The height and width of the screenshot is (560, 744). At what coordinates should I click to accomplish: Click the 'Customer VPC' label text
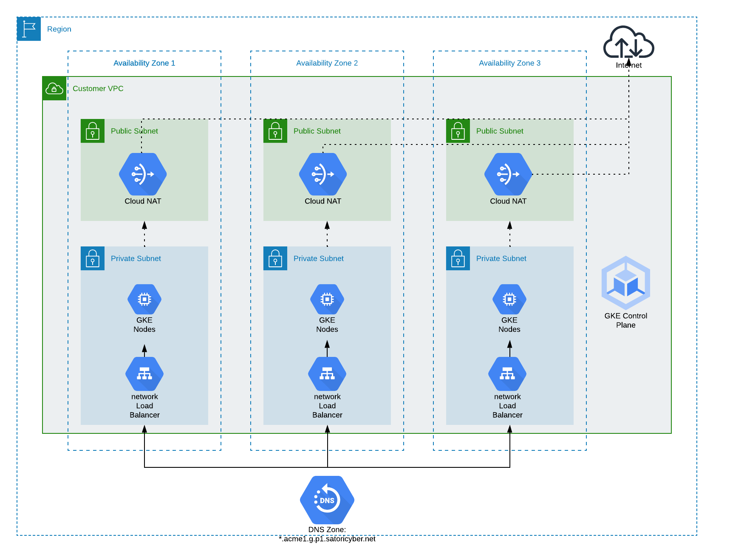98,88
